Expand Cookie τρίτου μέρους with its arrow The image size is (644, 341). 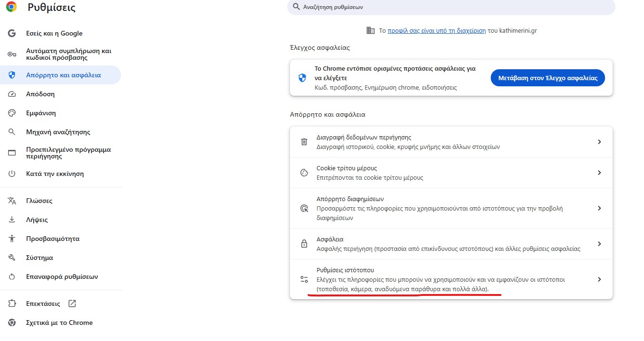tap(599, 173)
